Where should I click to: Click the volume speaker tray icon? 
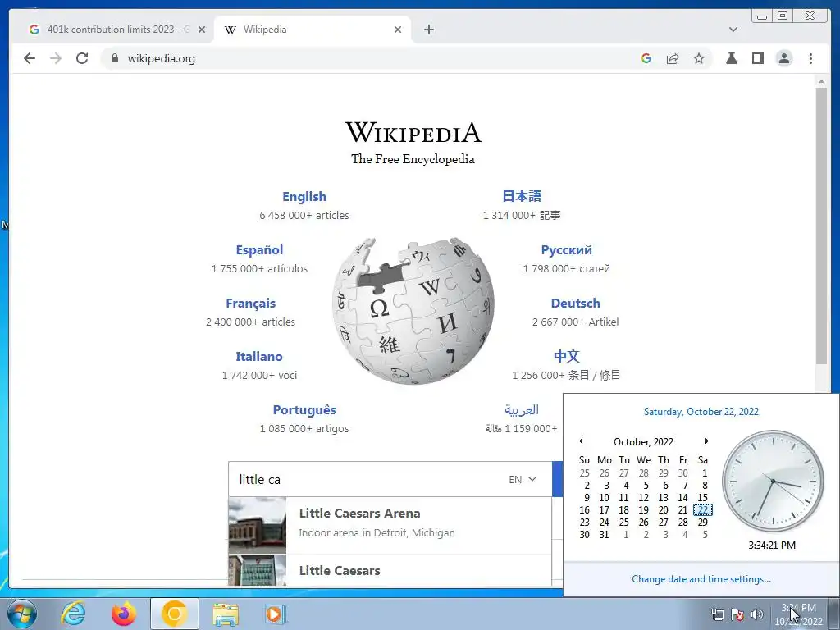(757, 614)
